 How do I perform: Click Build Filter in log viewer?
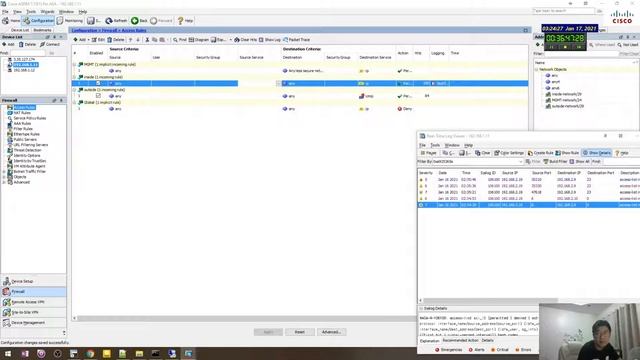coord(556,162)
